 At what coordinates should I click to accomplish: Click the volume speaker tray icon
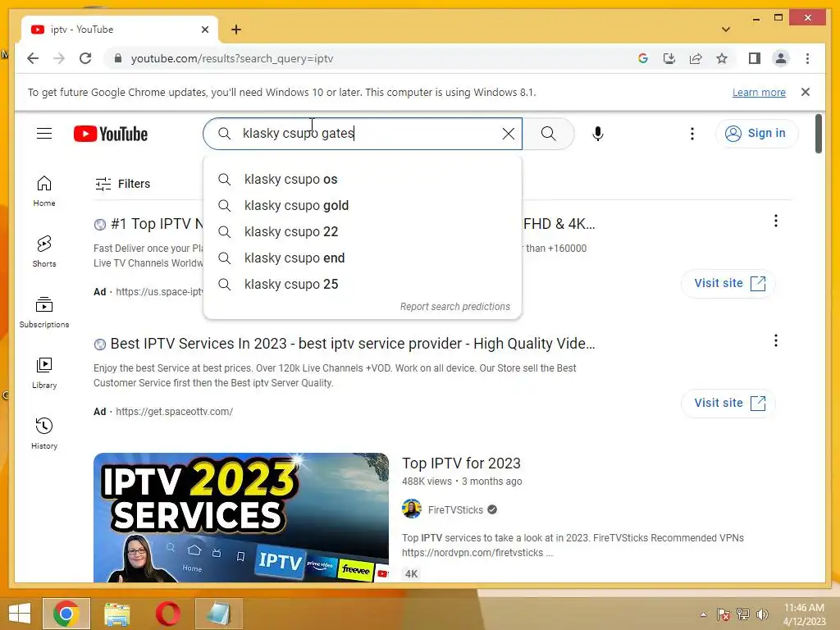(x=762, y=614)
